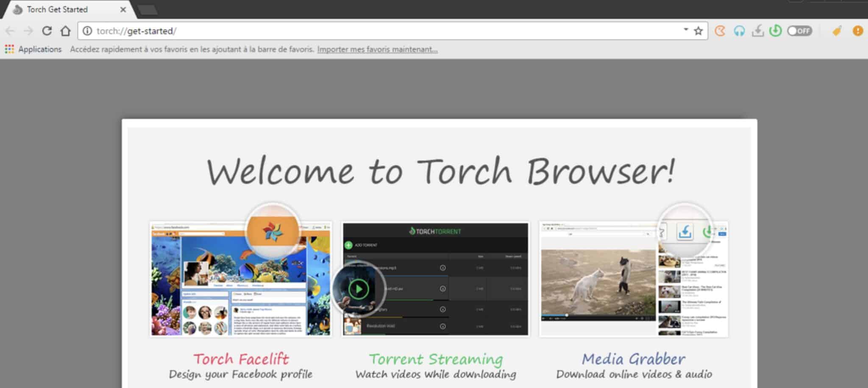Click the site info icon in address bar

(87, 31)
